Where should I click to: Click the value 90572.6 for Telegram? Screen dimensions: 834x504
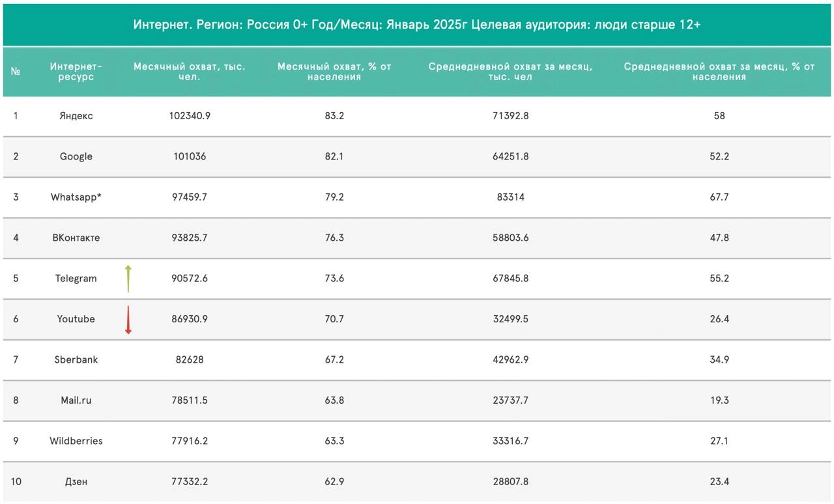point(190,279)
